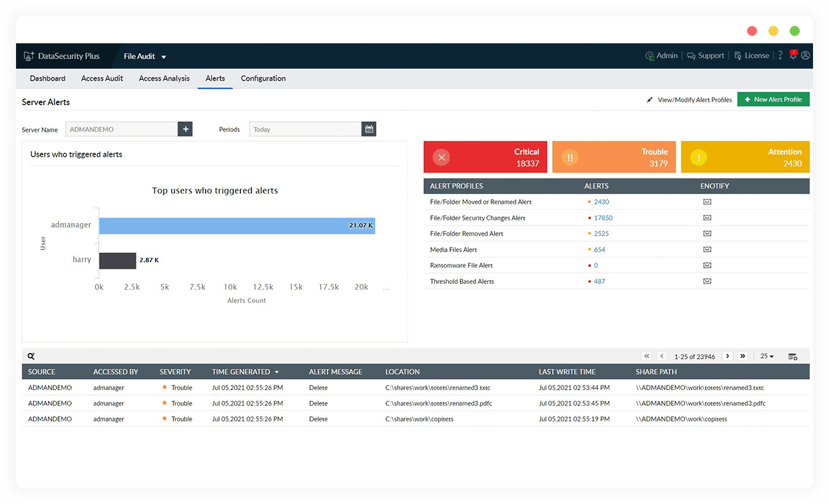Click the admanager blue chart bar
The width and height of the screenshot is (829, 504).
click(237, 225)
